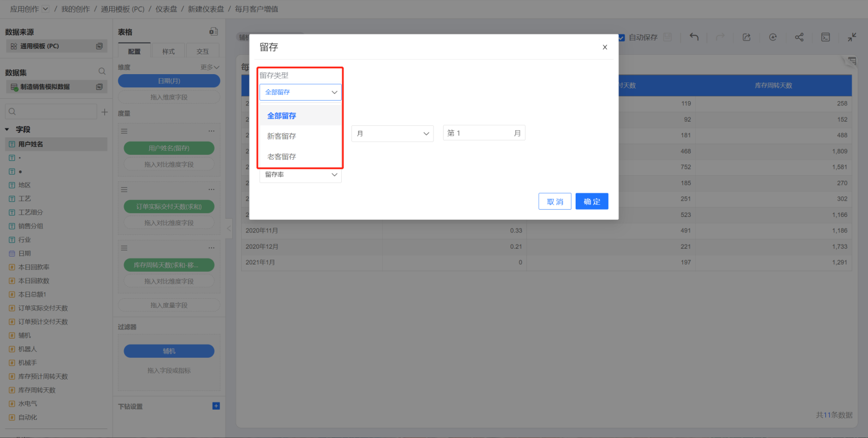
Task: Click the collapse fullscreen arrows icon
Action: tap(852, 37)
